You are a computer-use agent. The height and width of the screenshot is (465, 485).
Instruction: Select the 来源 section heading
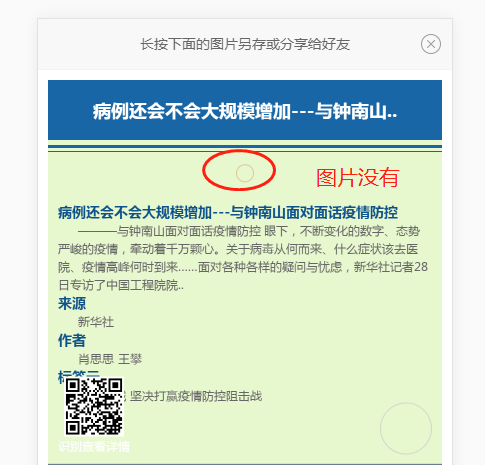(72, 303)
